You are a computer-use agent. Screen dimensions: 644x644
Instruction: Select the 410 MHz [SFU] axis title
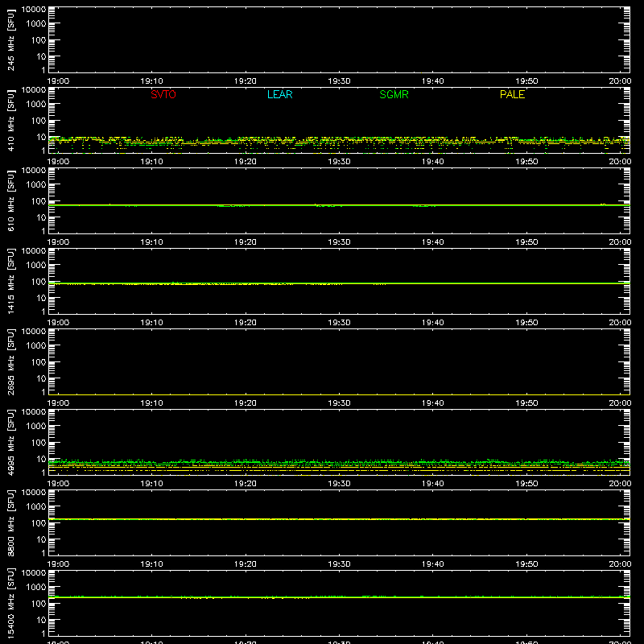pos(10,120)
